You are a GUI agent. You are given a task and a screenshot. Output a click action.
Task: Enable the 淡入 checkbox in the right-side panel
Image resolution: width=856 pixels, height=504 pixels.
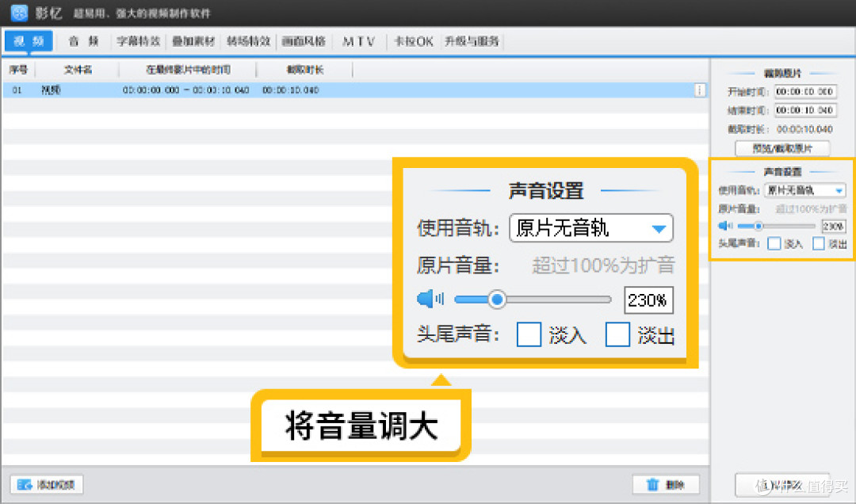(x=774, y=243)
